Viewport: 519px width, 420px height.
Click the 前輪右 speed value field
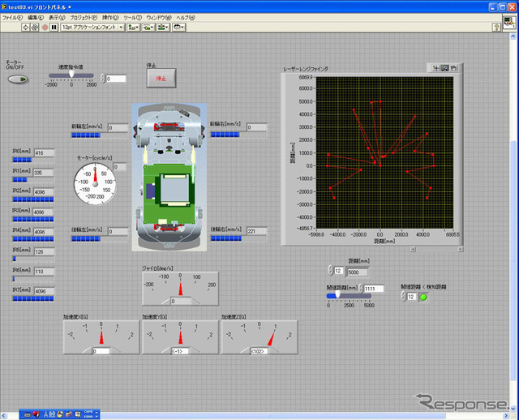click(257, 127)
